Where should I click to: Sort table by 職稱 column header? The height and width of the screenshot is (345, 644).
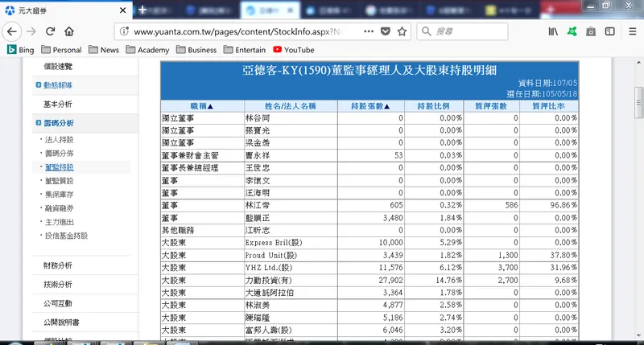coord(202,106)
